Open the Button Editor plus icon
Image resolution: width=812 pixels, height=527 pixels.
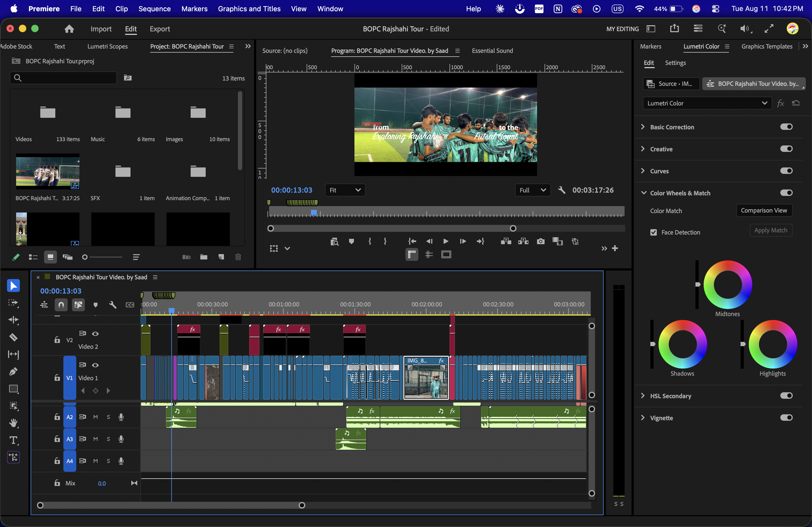(x=615, y=248)
